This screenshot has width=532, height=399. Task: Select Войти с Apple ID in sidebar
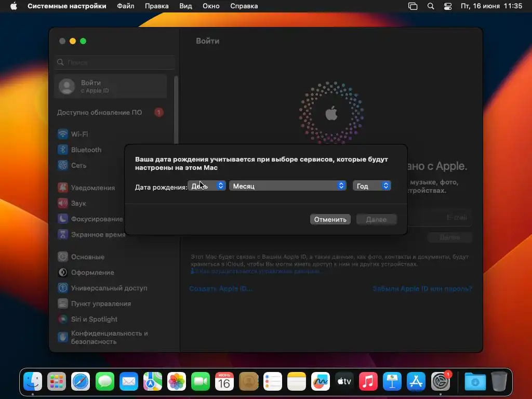point(111,87)
